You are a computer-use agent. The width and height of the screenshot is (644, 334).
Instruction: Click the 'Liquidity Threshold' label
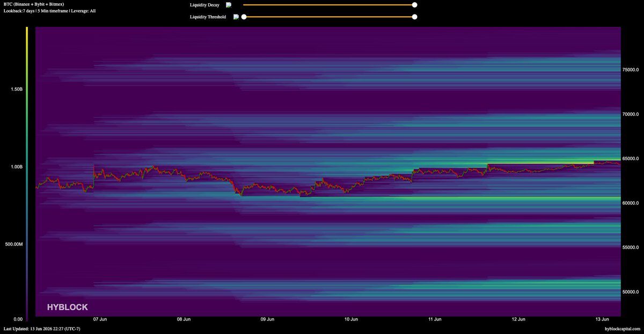208,17
